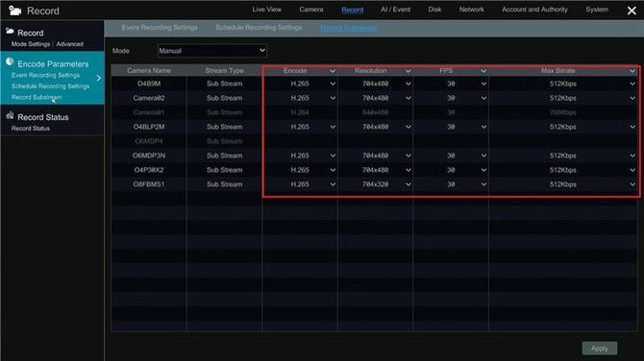The width and height of the screenshot is (644, 361).
Task: Open sidebar Event Recording Settings link
Action: point(45,76)
